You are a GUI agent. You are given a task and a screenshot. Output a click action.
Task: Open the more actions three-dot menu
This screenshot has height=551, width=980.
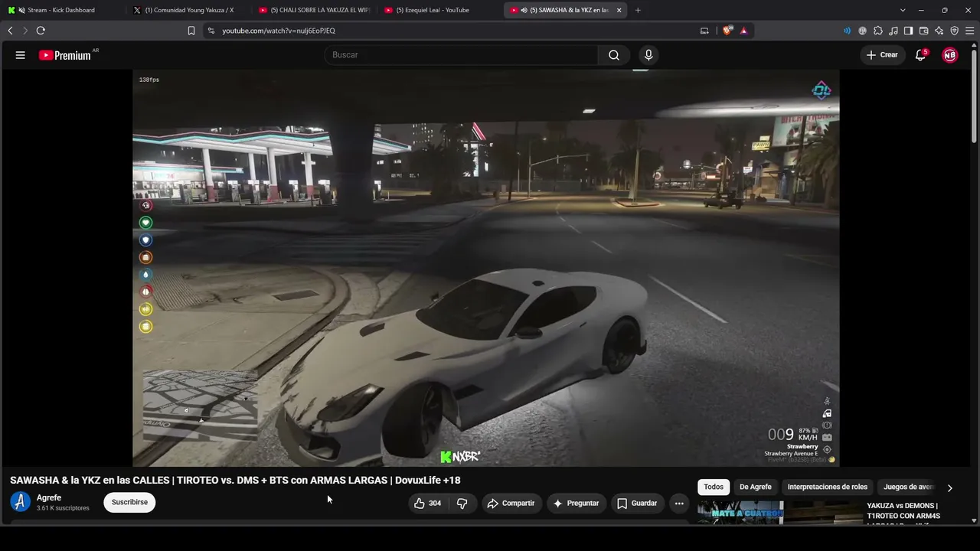[x=679, y=504]
